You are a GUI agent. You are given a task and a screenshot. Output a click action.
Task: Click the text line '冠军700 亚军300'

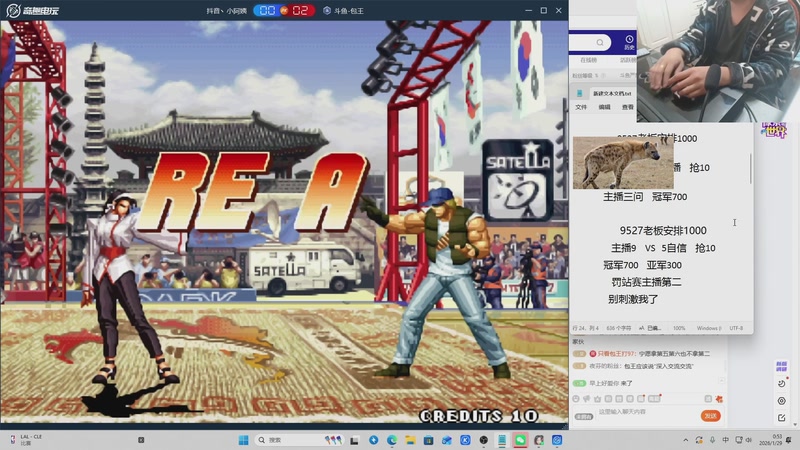(x=642, y=265)
